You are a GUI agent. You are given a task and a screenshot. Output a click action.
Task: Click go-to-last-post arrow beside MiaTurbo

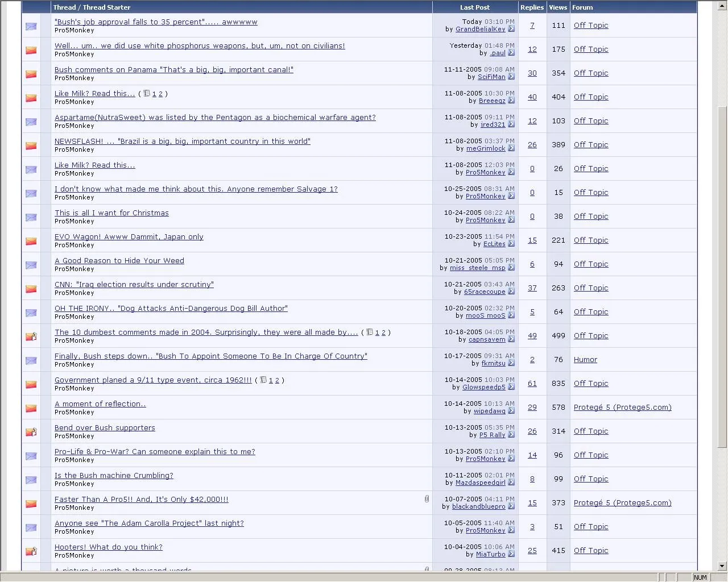511,554
